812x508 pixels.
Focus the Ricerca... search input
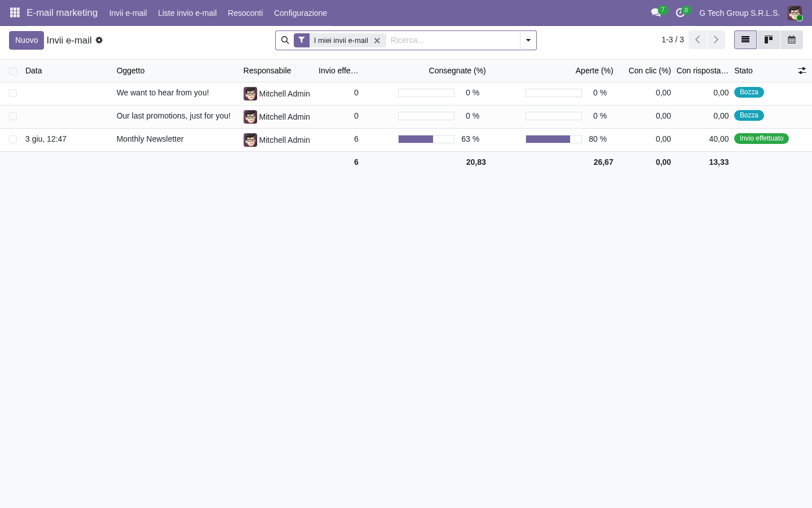pyautogui.click(x=453, y=40)
